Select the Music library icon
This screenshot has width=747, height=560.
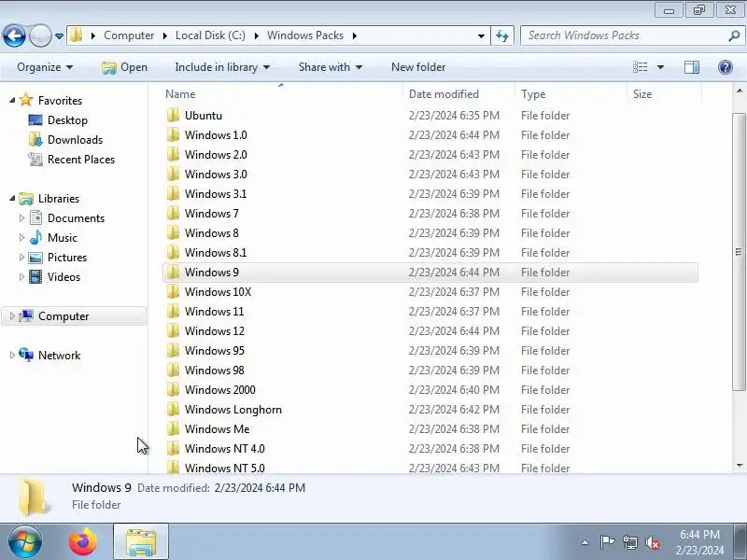tap(35, 237)
